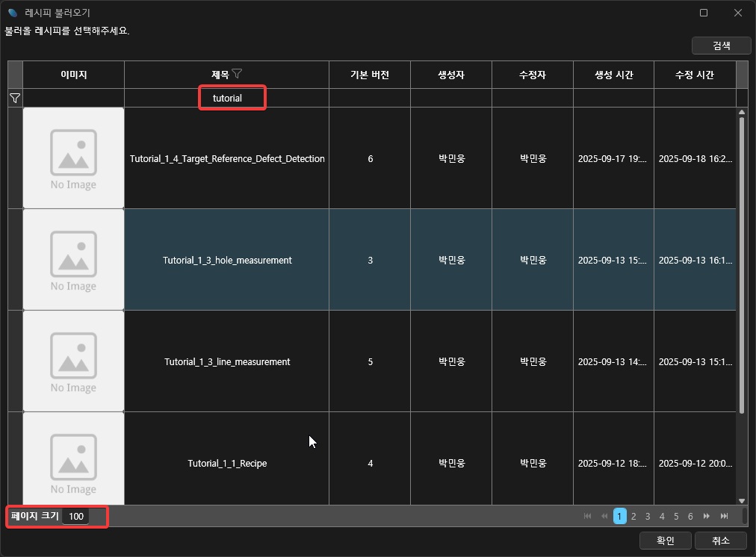This screenshot has width=756, height=557.
Task: Go to the next page arrow
Action: click(707, 516)
